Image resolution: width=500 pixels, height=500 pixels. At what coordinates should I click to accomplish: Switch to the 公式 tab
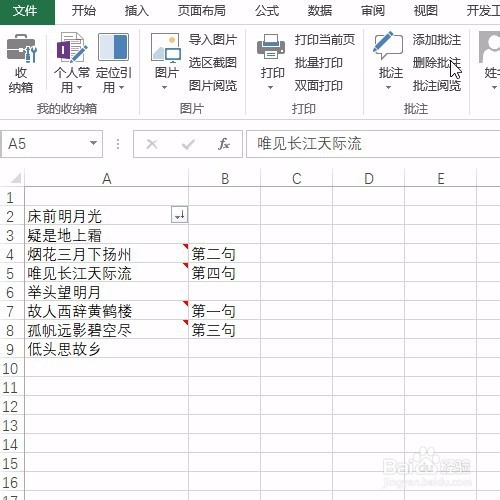tap(267, 11)
